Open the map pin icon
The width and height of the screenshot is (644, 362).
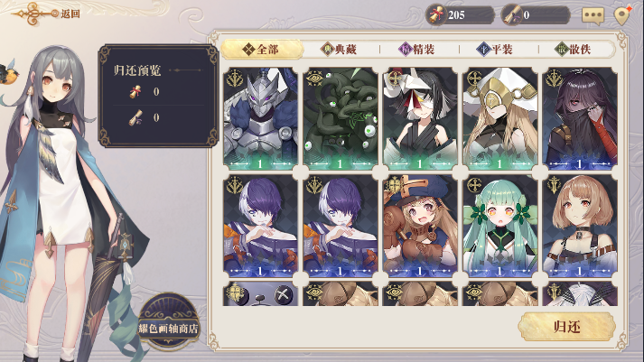pos(622,15)
